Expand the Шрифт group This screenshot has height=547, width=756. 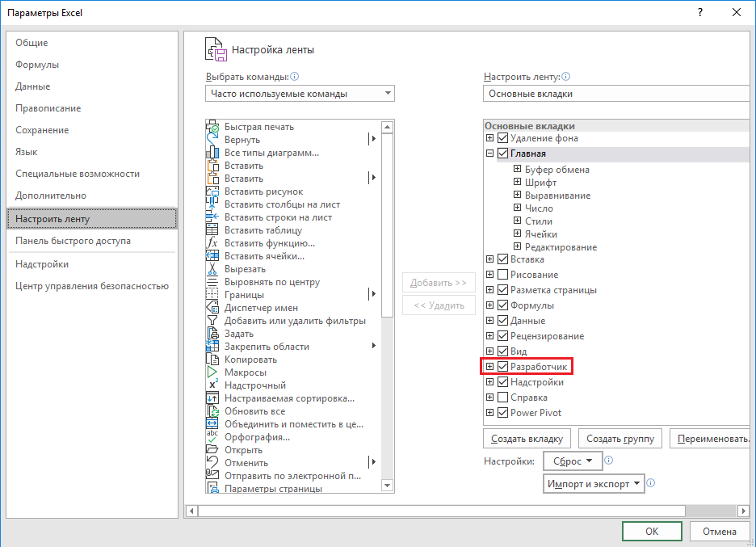click(518, 182)
